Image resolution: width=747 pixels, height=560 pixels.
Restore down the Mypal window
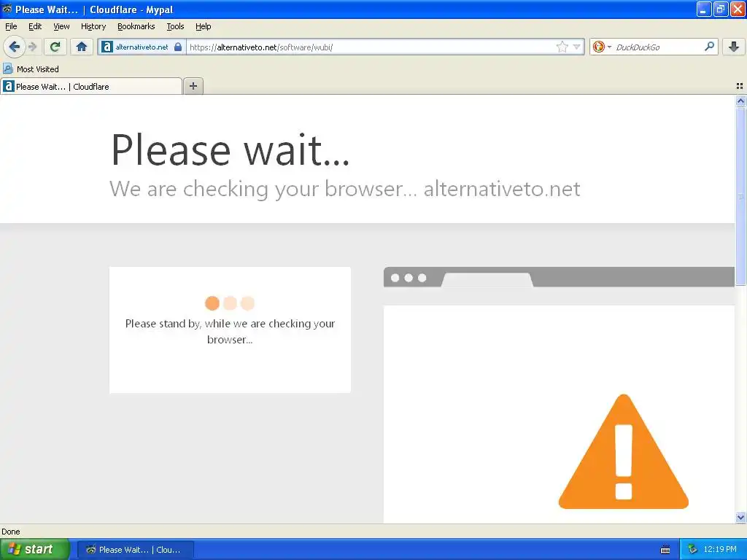tap(720, 9)
